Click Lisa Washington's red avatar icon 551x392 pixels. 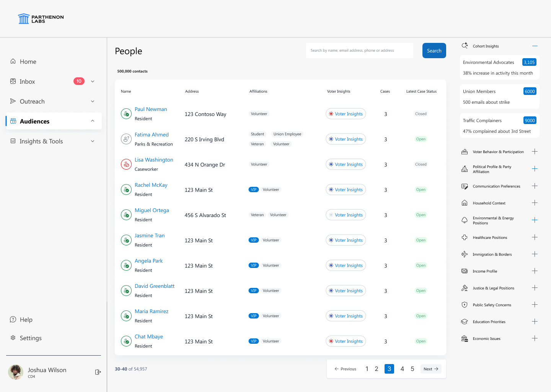coord(126,164)
